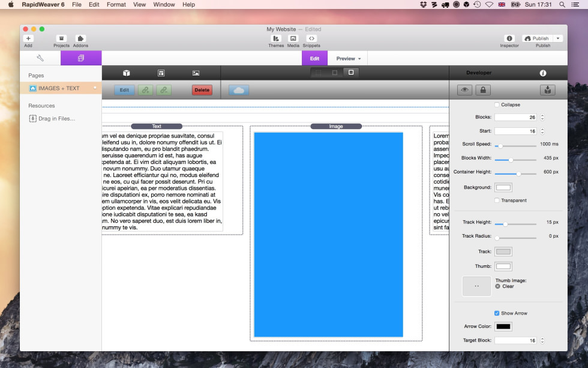
Task: Open Spotlight search in menu bar
Action: [562, 4]
